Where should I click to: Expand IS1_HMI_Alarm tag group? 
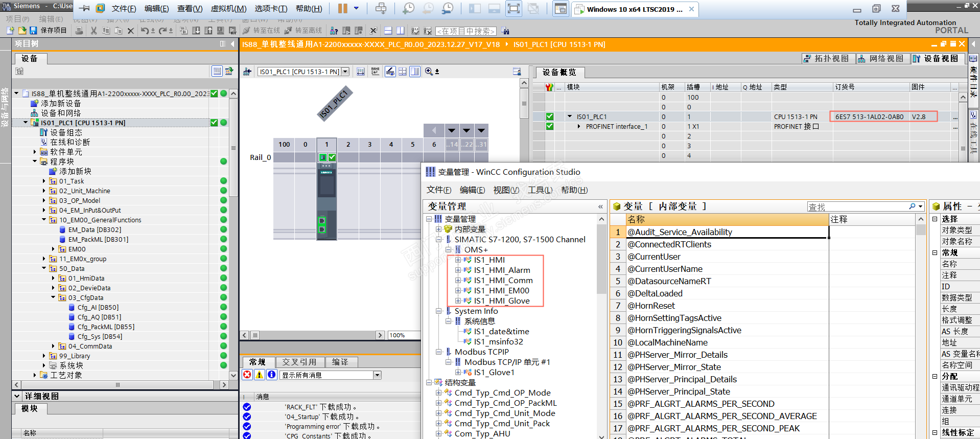click(x=458, y=270)
